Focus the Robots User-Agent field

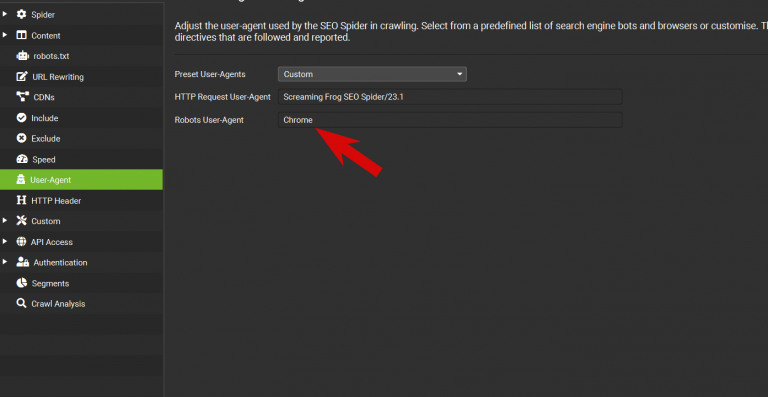450,120
